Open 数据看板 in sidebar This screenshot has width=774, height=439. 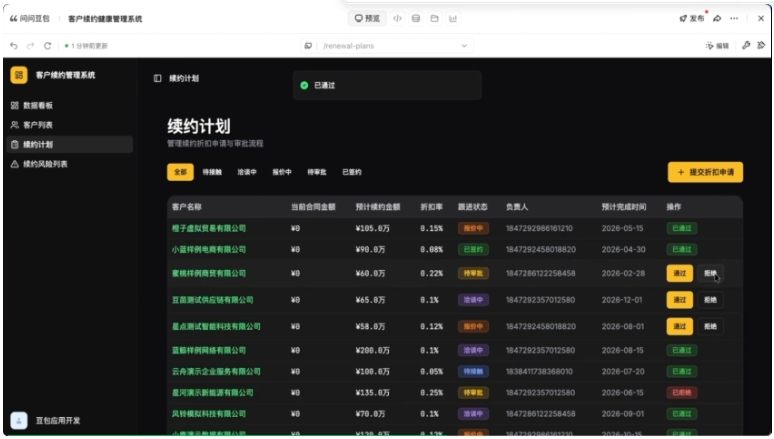tap(69, 106)
